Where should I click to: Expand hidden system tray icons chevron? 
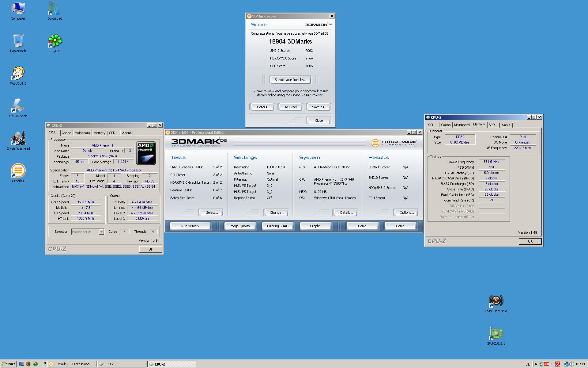pos(536,364)
